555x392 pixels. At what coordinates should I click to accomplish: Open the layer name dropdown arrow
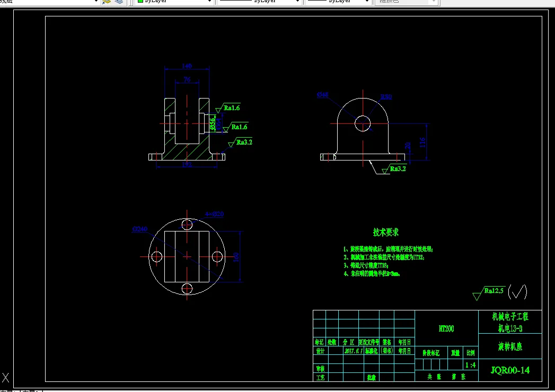(x=96, y=2)
